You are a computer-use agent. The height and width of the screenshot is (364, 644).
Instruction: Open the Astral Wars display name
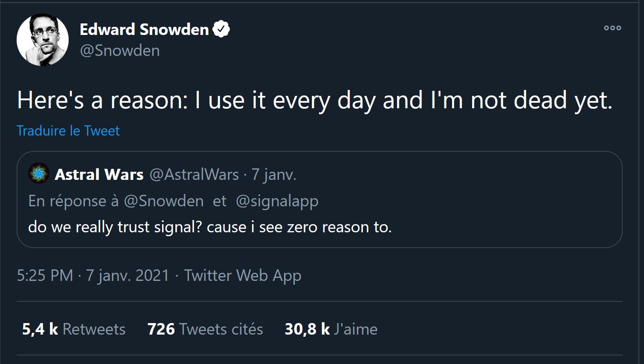[99, 174]
